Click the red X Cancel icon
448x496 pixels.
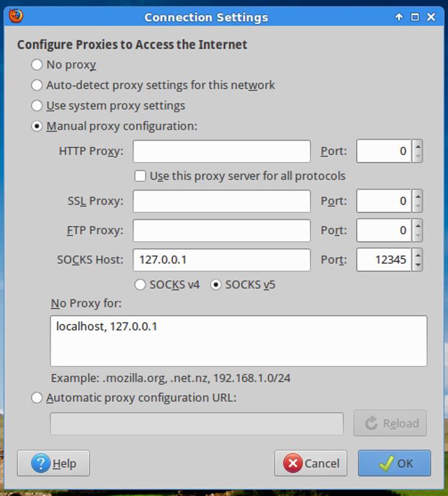(292, 463)
